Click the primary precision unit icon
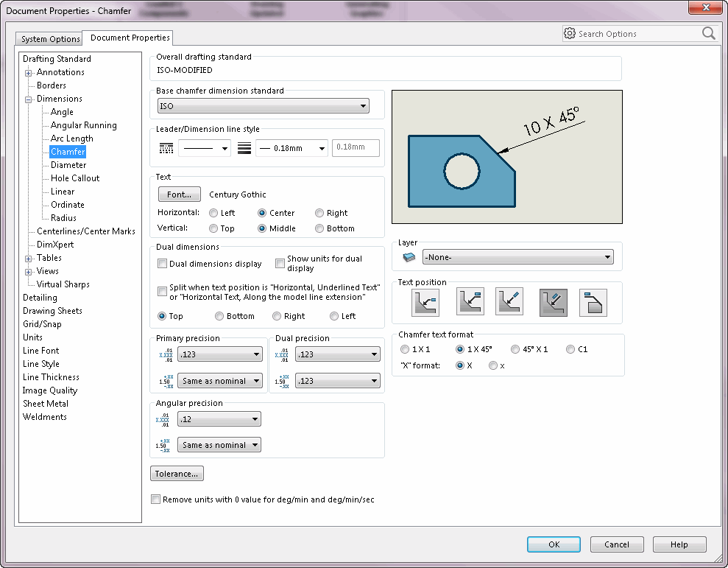Screen dimensions: 728x568 pos(166,354)
